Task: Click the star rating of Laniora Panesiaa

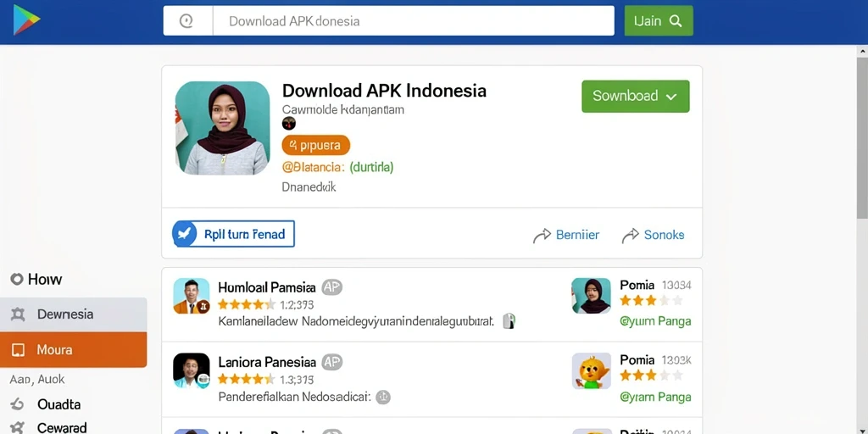Action: tap(247, 379)
